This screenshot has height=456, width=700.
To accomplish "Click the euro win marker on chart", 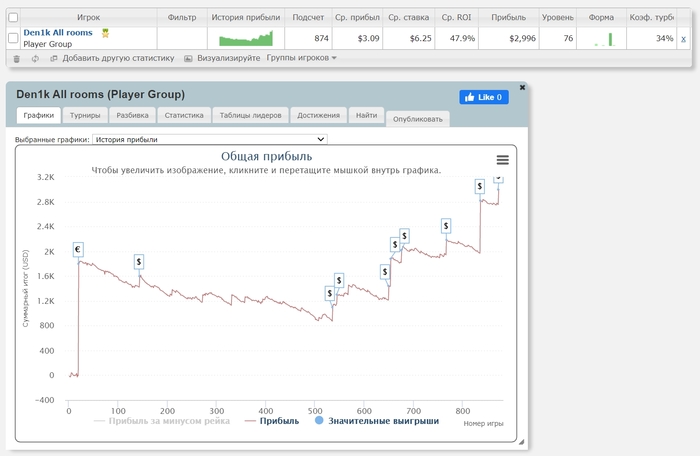I will 78,249.
